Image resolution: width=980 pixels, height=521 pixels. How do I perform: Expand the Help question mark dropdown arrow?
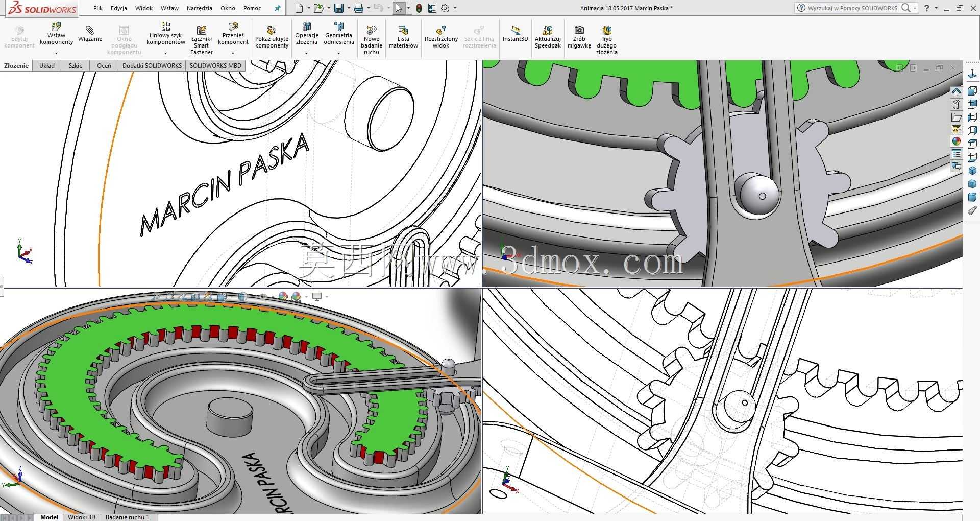(936, 8)
